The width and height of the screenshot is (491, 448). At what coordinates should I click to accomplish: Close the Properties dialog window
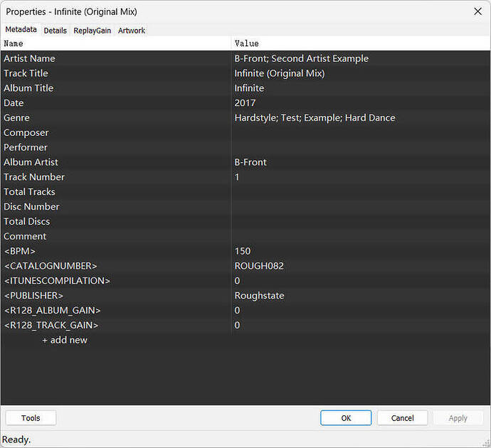tap(478, 11)
